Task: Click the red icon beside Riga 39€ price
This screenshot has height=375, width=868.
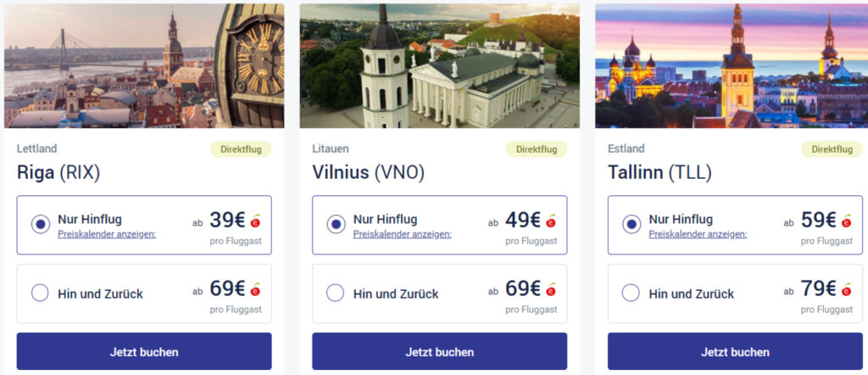Action: click(256, 221)
